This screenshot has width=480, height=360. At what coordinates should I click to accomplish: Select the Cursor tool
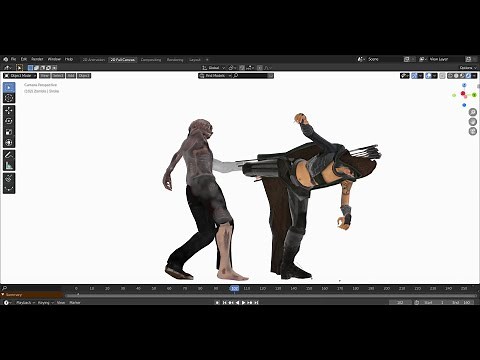(9, 98)
